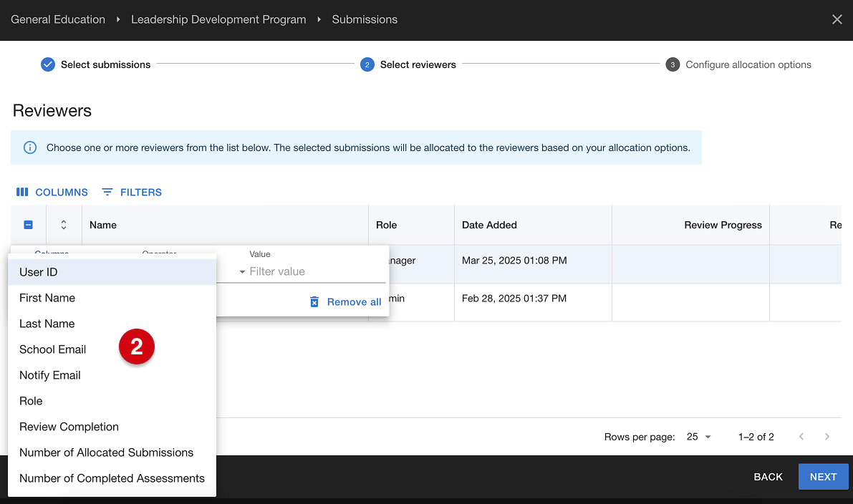Select Last Name from the columns list
Screen dimensions: 853x504
112,324
